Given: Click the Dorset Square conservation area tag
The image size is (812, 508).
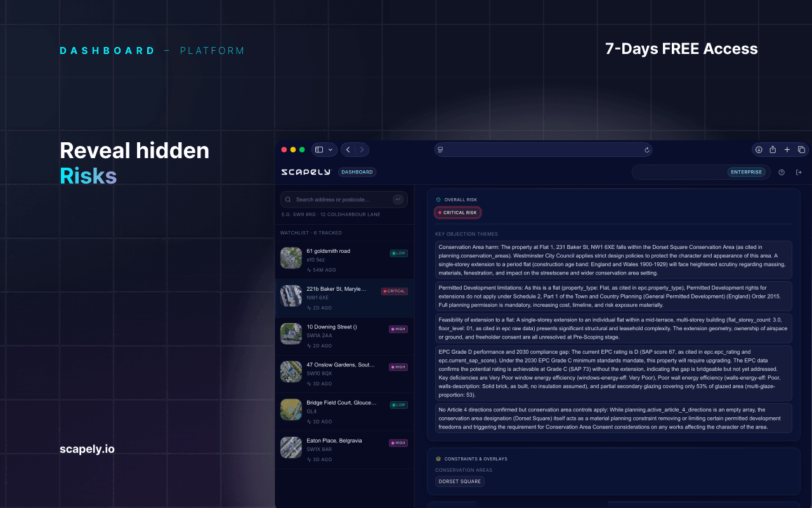Looking at the screenshot, I should (460, 481).
